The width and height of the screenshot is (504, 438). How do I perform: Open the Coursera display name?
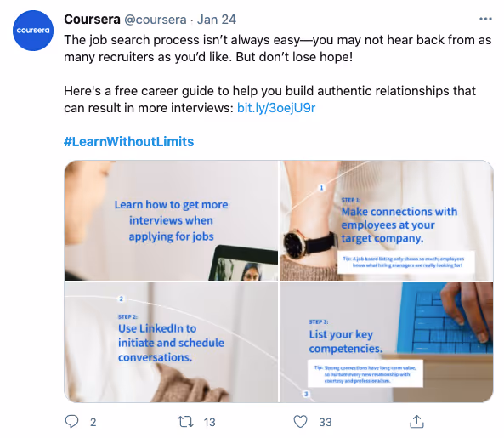point(93,20)
